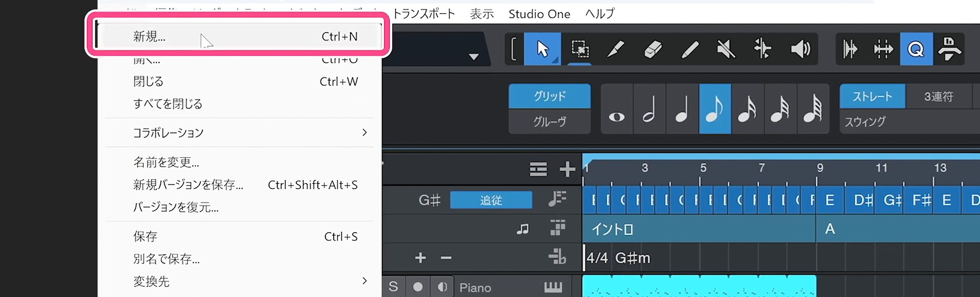
Task: Select the Listen speaker tool
Action: click(x=800, y=49)
